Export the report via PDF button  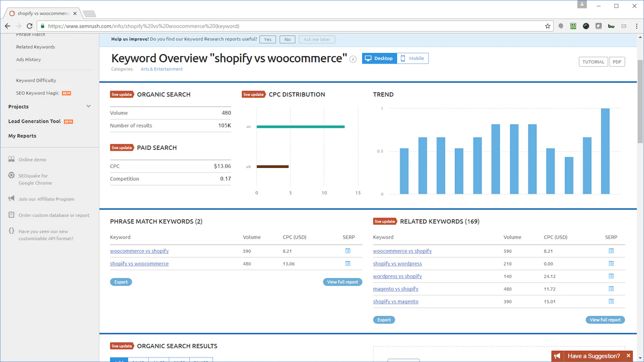[617, 62]
